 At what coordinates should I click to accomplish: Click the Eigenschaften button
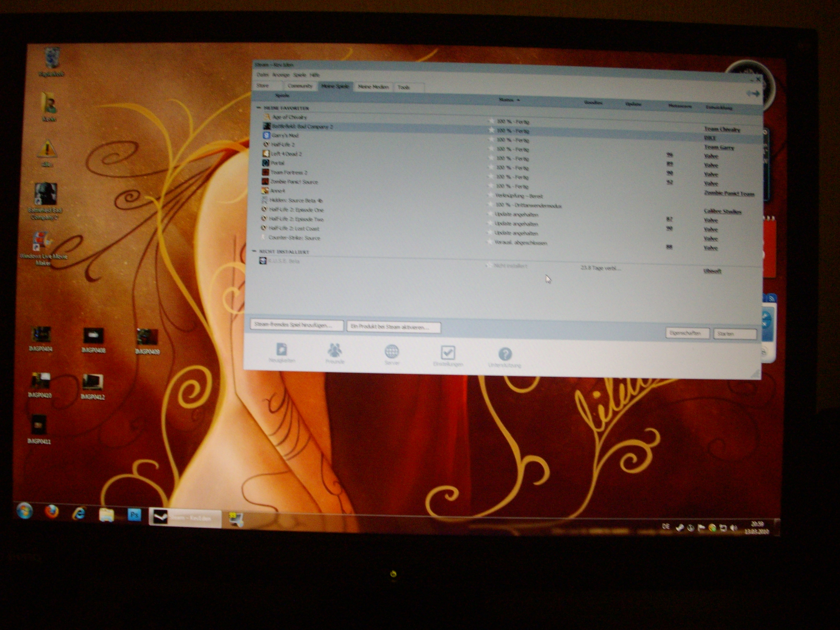point(688,333)
